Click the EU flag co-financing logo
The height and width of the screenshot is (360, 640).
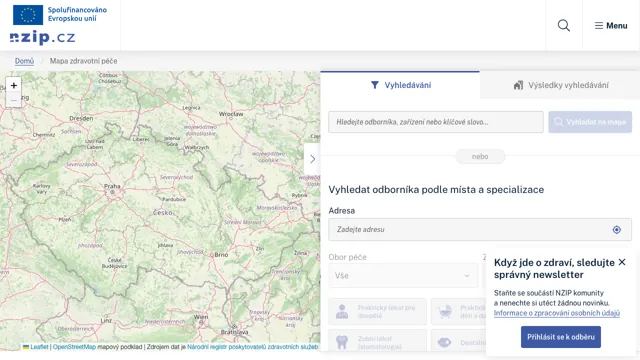(x=60, y=15)
